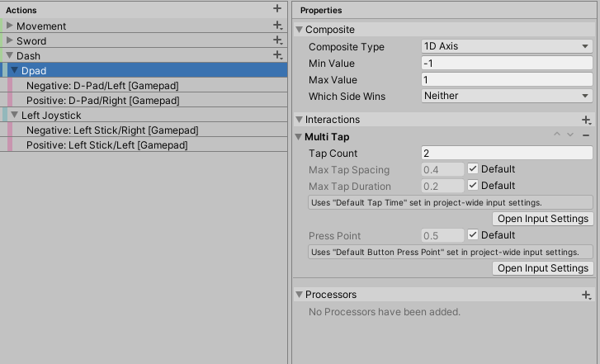Toggle the Max Tap Spacing Default checkbox
Viewport: 600px width, 364px height.
(473, 169)
